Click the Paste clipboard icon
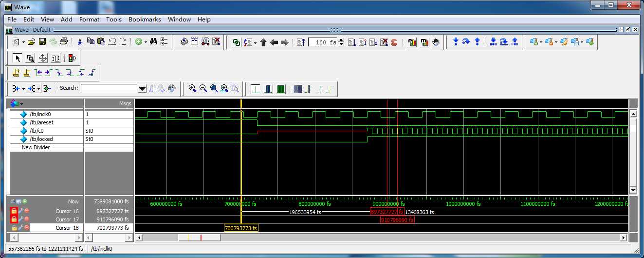The height and width of the screenshot is (258, 644). (101, 42)
